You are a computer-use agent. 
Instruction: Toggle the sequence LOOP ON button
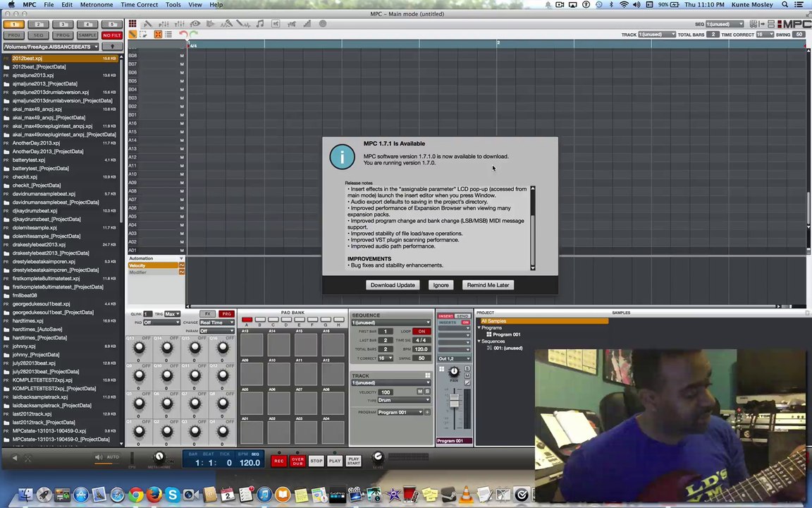422,331
